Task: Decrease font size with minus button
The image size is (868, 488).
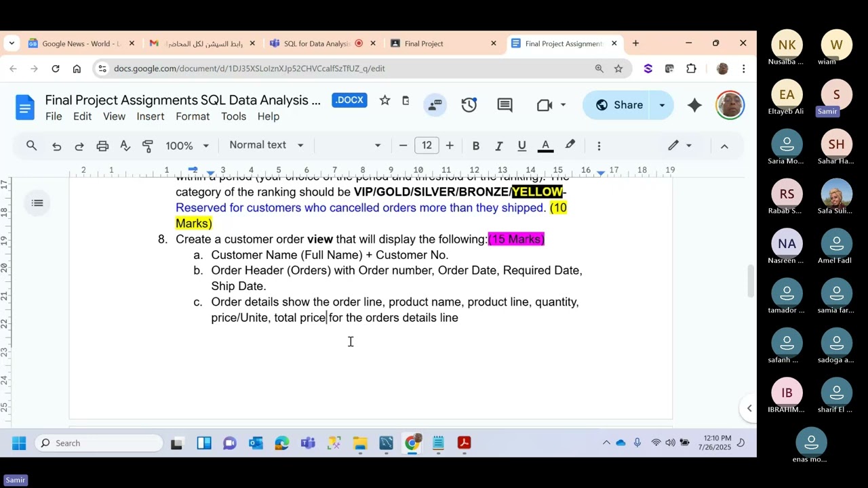Action: [403, 146]
